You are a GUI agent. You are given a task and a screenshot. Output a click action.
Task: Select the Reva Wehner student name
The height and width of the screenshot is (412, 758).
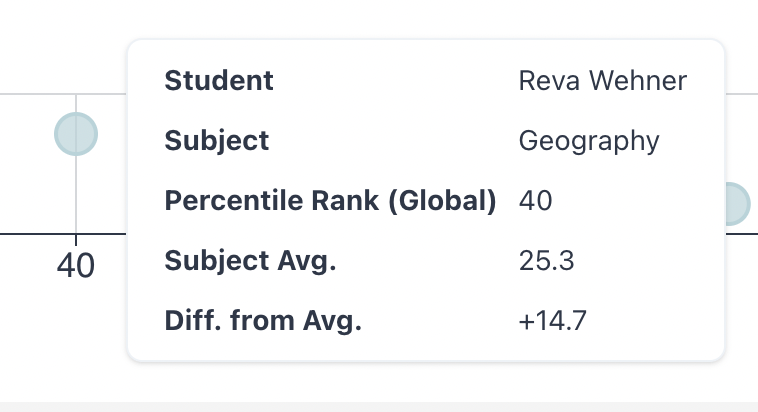[x=602, y=80]
